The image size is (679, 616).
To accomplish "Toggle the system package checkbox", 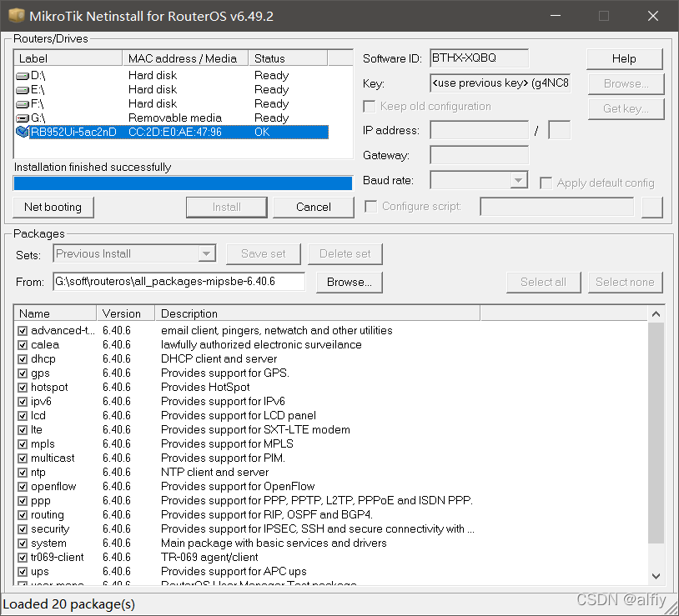I will pos(23,543).
